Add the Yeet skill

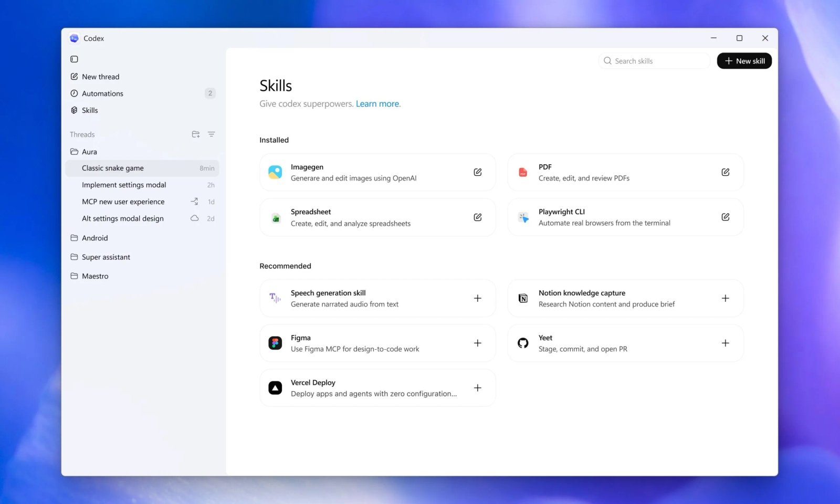click(725, 343)
